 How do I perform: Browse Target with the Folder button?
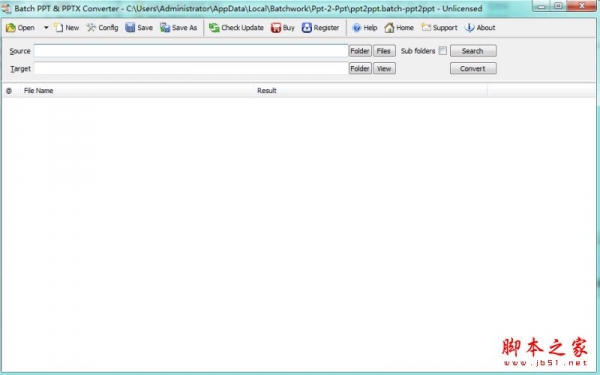point(360,68)
